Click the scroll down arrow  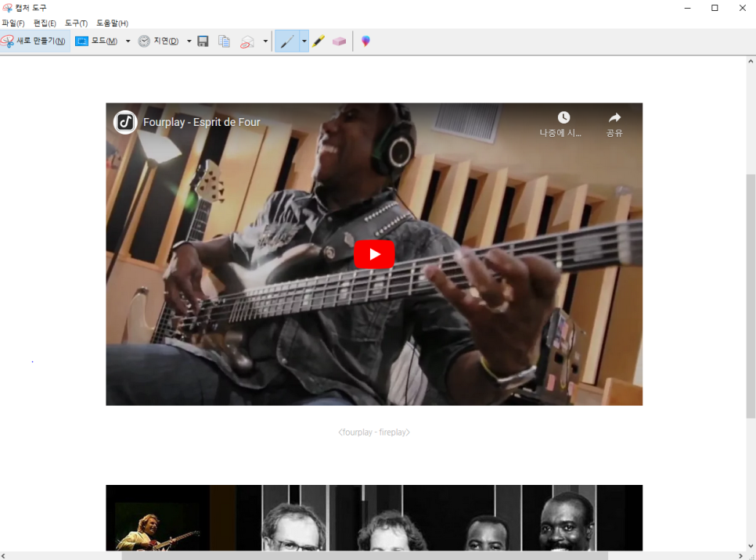pyautogui.click(x=751, y=546)
